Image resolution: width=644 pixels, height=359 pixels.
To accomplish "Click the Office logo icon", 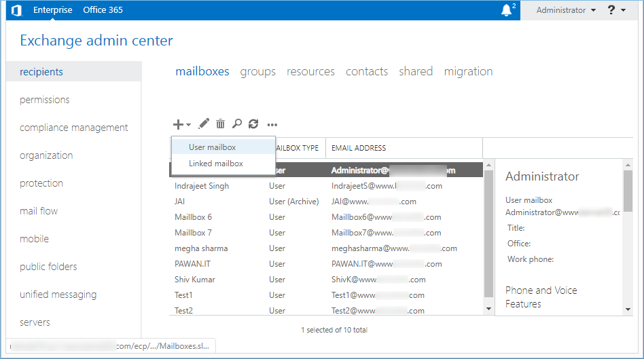I will point(16,10).
